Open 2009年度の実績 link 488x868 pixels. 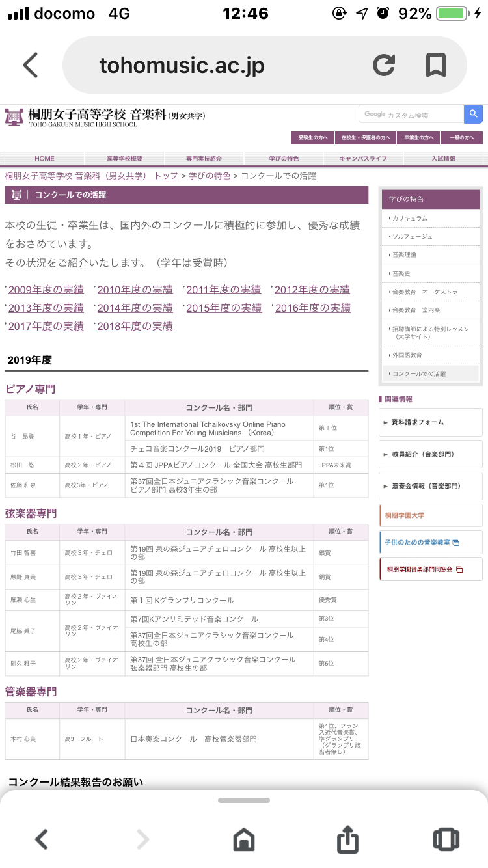point(46,290)
